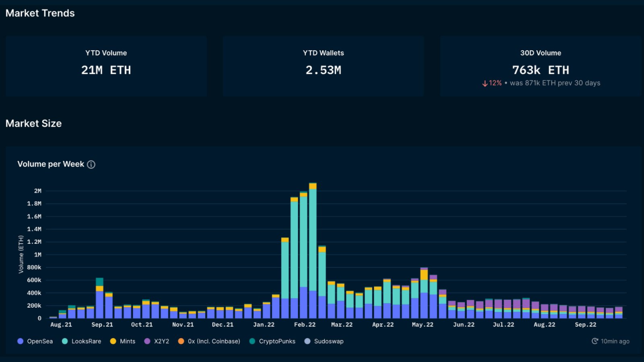Click the Sep.22 x-axis label

(585, 324)
